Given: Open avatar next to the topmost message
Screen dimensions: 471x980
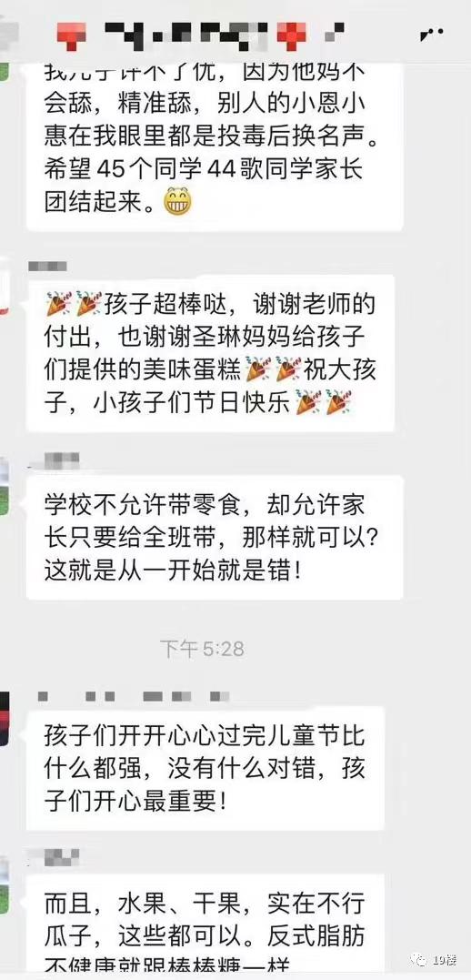Looking at the screenshot, I should coord(3,66).
